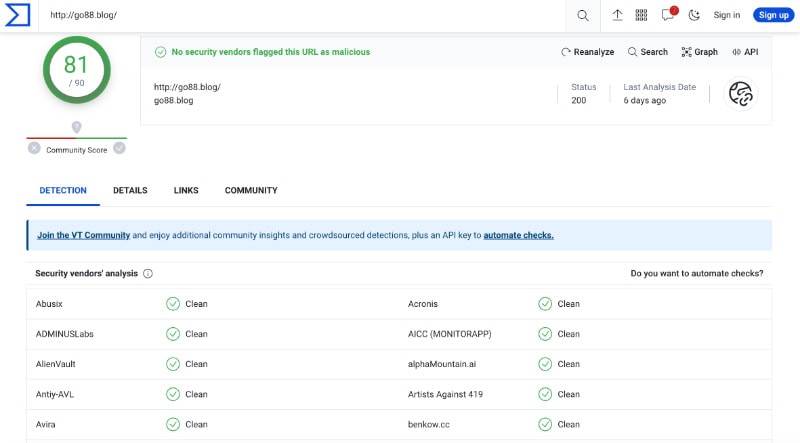Click Join the VT Community link
Viewport: 800px width, 443px height.
pyautogui.click(x=84, y=235)
